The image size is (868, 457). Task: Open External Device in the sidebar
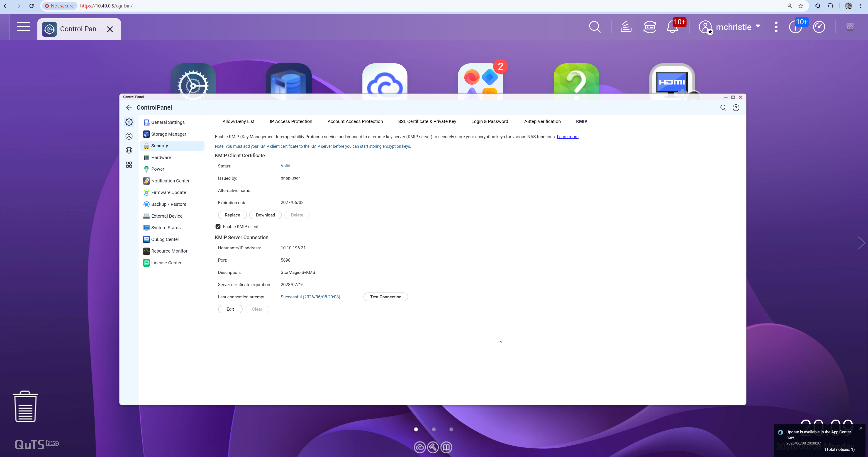172,216
